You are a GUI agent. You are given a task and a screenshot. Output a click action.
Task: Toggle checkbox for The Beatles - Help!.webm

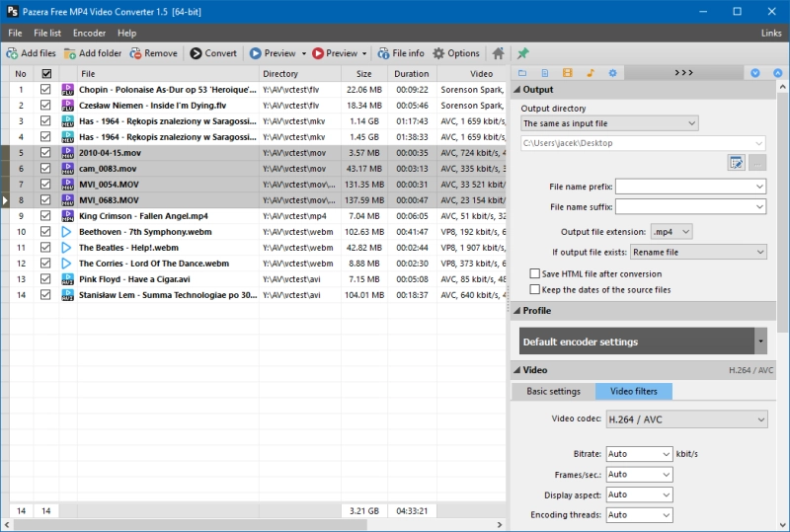pyautogui.click(x=45, y=248)
